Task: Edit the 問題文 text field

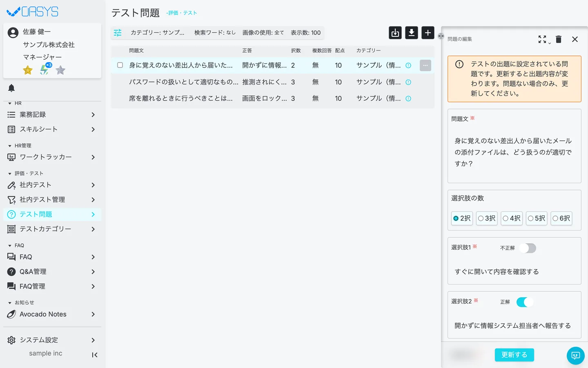Action: coord(514,153)
